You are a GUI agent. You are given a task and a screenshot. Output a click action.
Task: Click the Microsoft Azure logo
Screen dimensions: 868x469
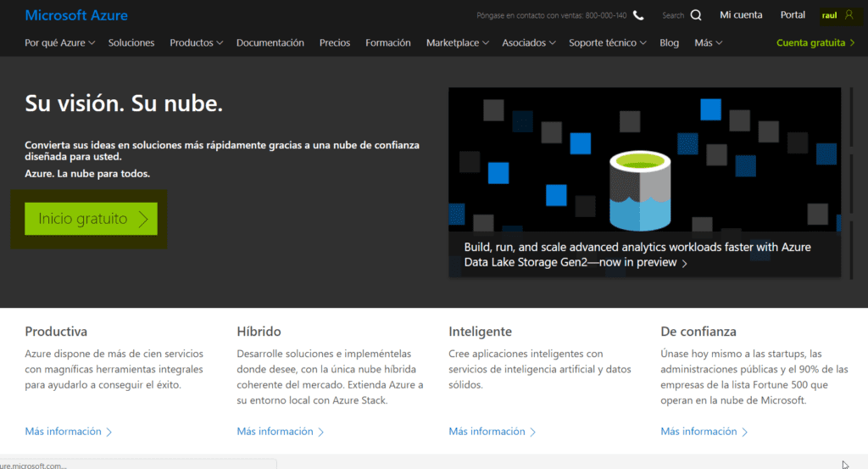pos(76,15)
